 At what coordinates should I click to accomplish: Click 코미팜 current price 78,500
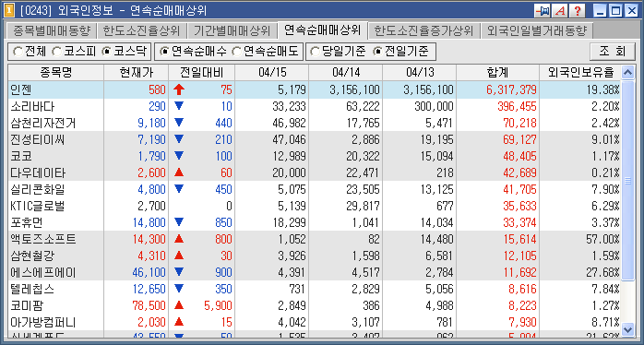[x=149, y=306]
